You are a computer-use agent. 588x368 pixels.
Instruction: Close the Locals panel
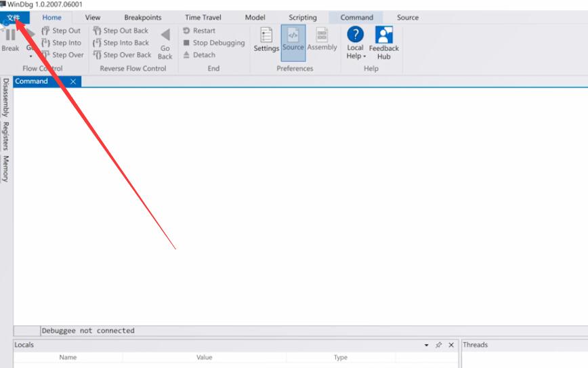pos(451,345)
